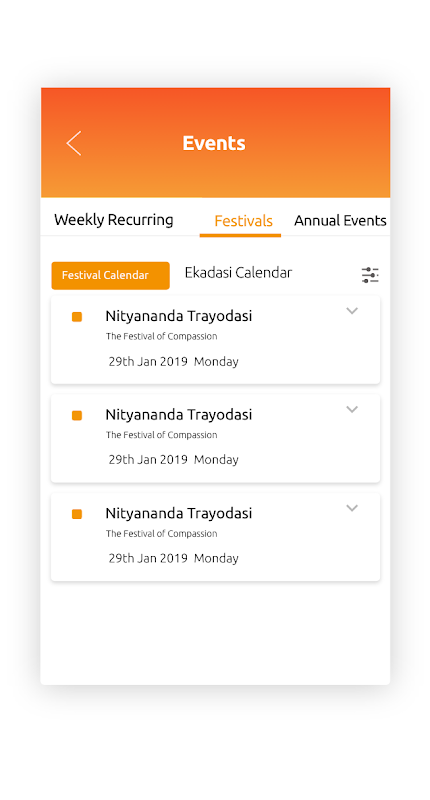Viewport: 430px width, 800px height.
Task: Click first card's 29th Jan 2019 date
Action: click(x=148, y=361)
